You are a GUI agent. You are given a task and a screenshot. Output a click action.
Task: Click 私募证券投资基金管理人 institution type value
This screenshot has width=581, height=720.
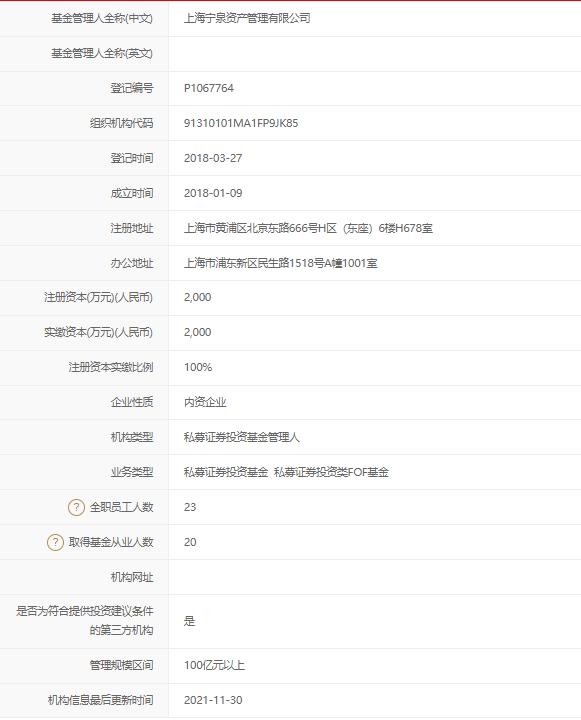242,437
